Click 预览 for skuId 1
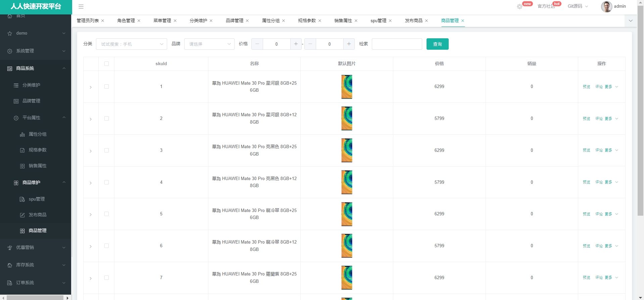Viewport: 644px width, 300px height. pyautogui.click(x=587, y=87)
